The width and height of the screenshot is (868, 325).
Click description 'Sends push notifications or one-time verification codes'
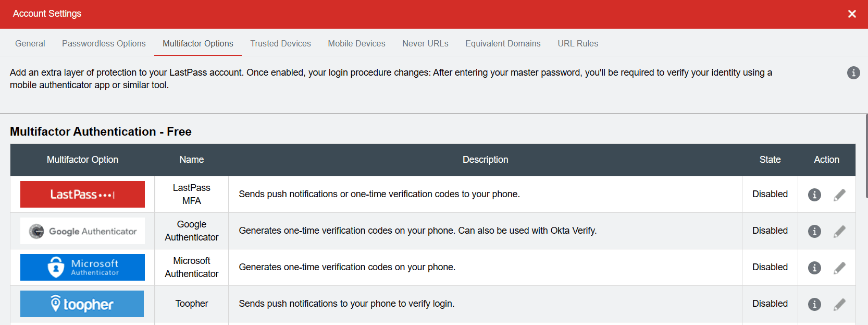(379, 194)
